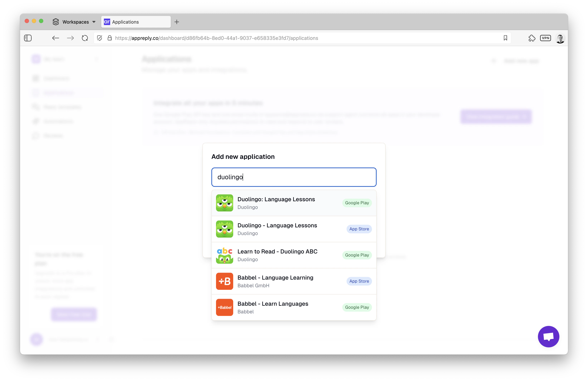Open the user profile avatar
The height and width of the screenshot is (381, 588).
coord(560,38)
